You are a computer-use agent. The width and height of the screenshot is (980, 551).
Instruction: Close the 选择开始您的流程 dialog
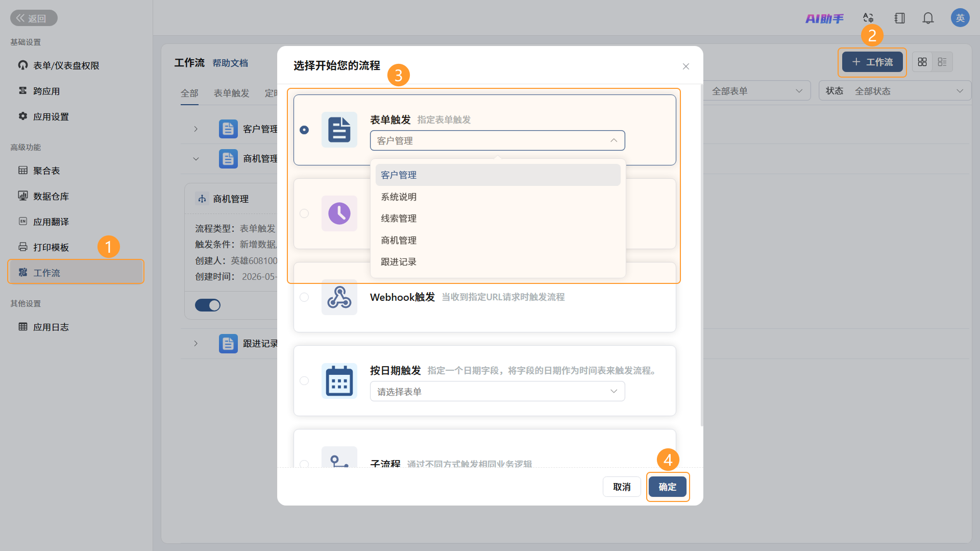[686, 66]
